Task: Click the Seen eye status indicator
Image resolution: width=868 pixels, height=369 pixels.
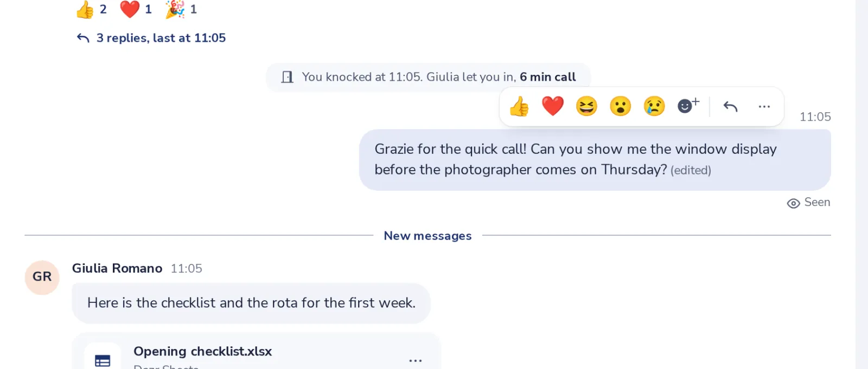Action: [x=808, y=203]
